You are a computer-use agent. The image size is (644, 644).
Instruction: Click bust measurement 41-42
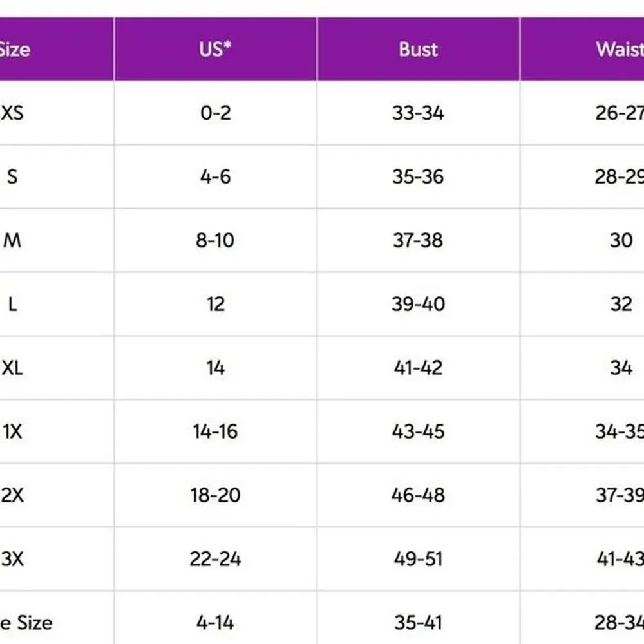point(418,368)
